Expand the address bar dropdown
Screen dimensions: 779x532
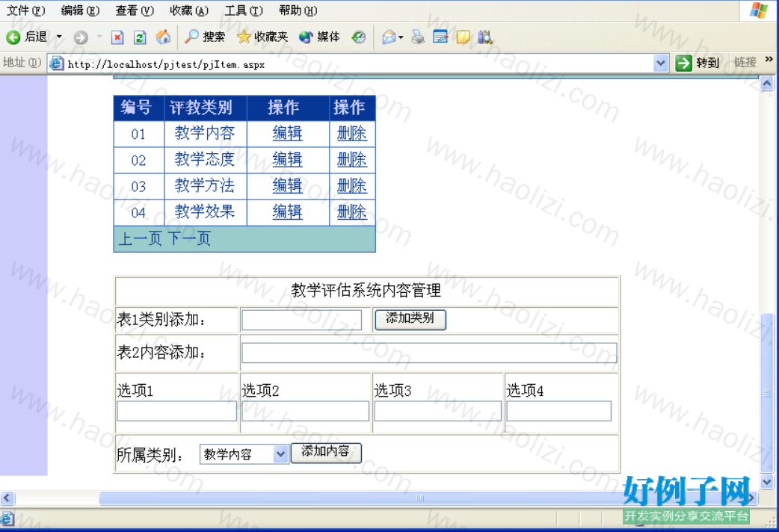tap(660, 63)
